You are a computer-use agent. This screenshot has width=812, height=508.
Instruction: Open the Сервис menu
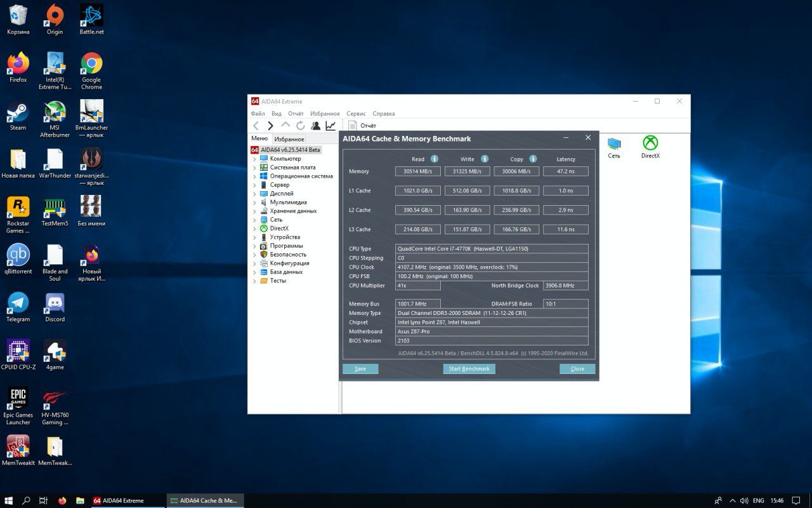(x=356, y=114)
